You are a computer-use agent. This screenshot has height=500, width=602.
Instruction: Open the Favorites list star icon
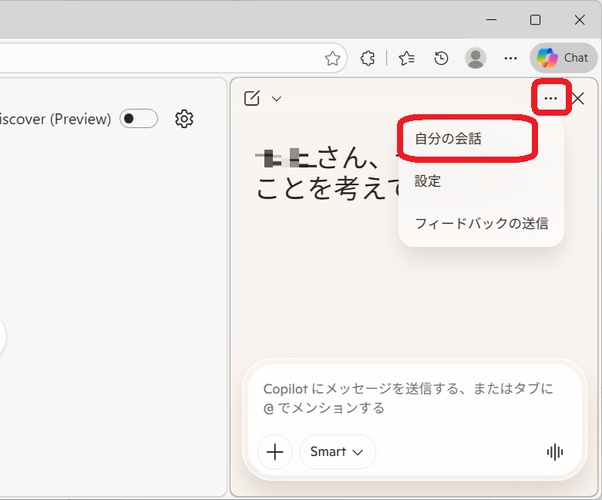pyautogui.click(x=407, y=58)
